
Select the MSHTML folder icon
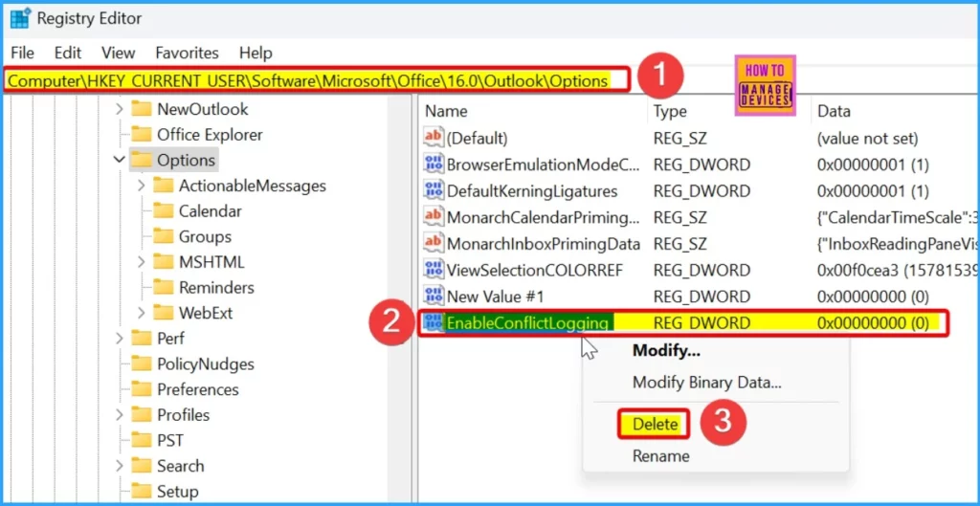point(163,262)
